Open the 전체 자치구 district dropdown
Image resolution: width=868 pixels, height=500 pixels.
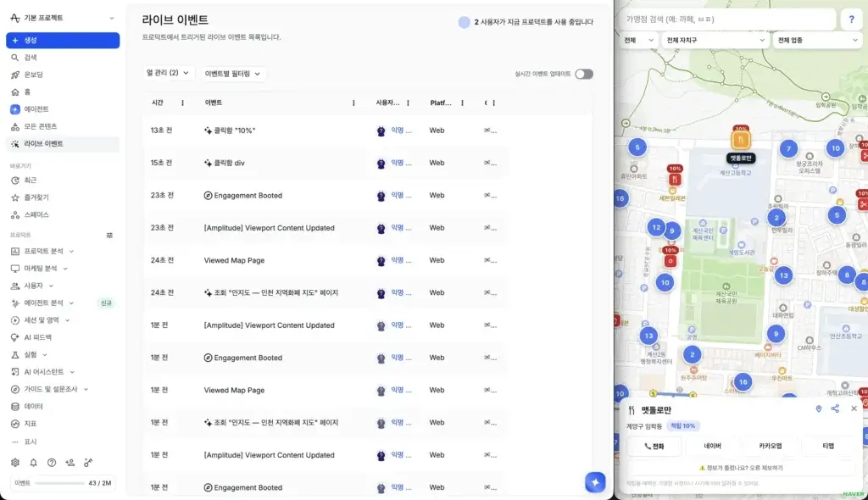coord(715,41)
